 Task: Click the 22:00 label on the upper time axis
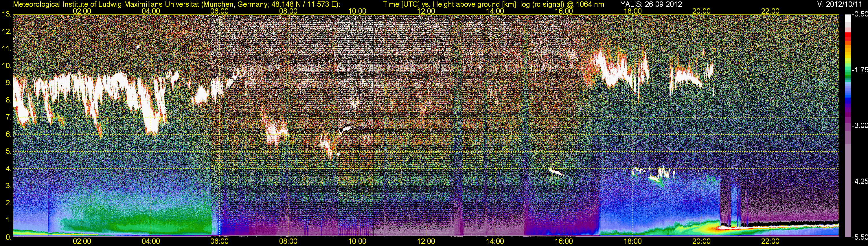tap(770, 11)
